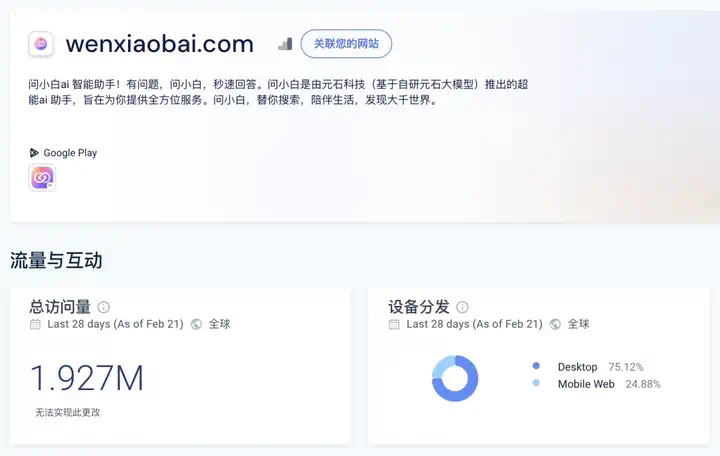The image size is (720, 456).
Task: Click the info icon beside 总访问量
Action: pyautogui.click(x=104, y=307)
